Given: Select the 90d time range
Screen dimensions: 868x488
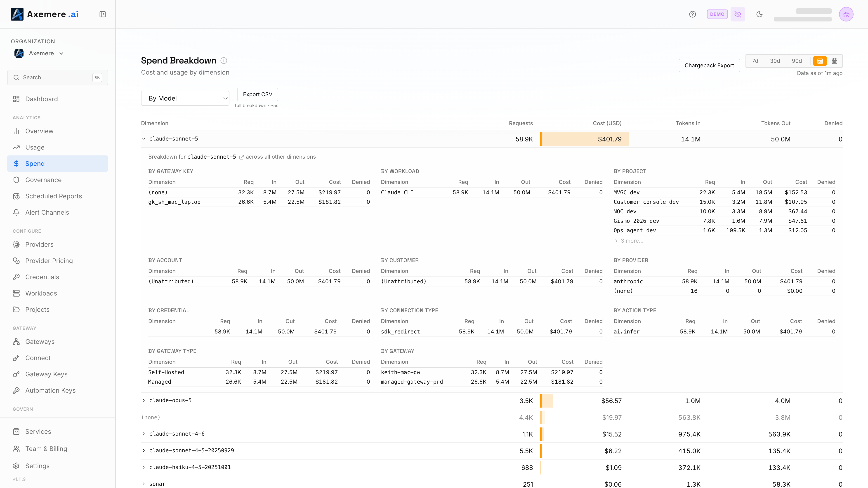Looking at the screenshot, I should coord(797,61).
